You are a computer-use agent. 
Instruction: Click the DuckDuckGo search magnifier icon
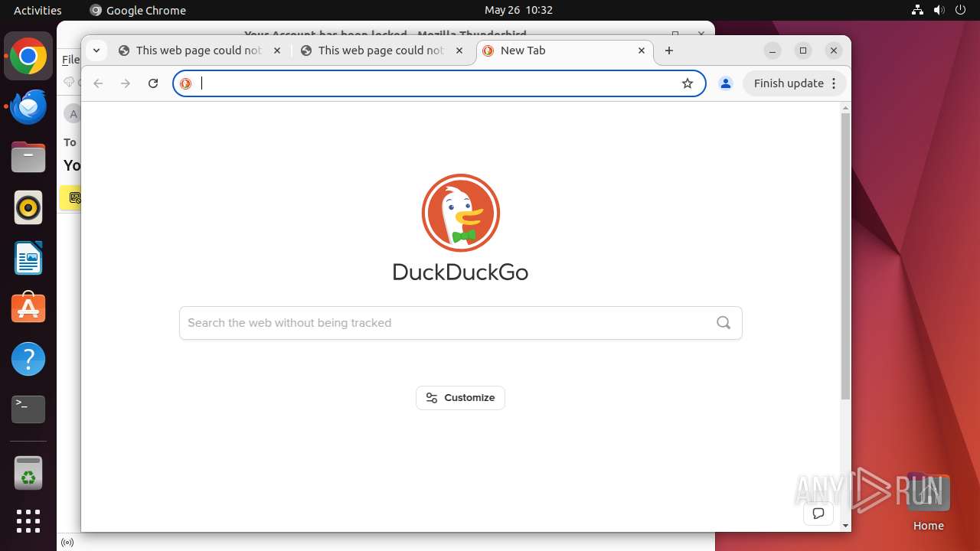pos(724,322)
